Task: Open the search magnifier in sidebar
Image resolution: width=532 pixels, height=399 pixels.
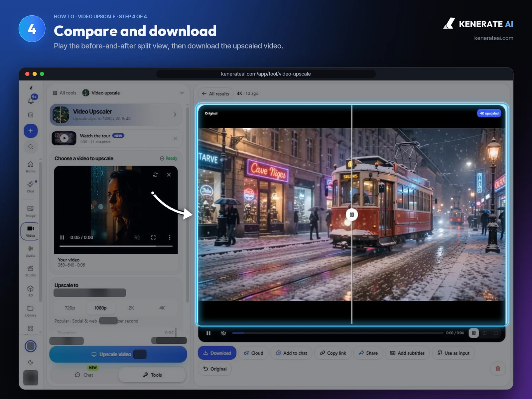Action: click(x=31, y=147)
